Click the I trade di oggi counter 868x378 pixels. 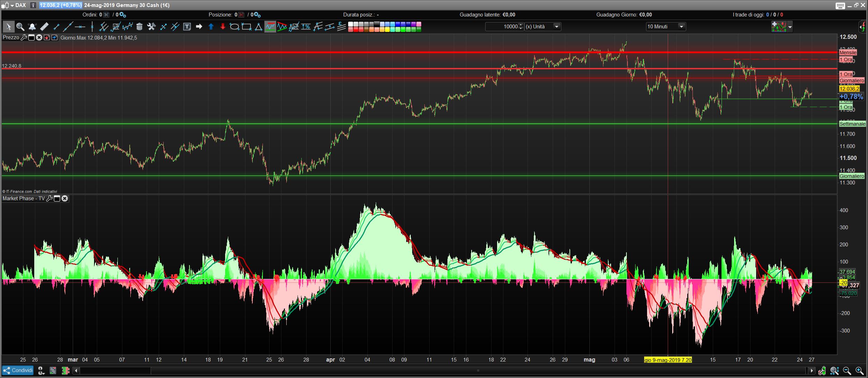point(758,15)
